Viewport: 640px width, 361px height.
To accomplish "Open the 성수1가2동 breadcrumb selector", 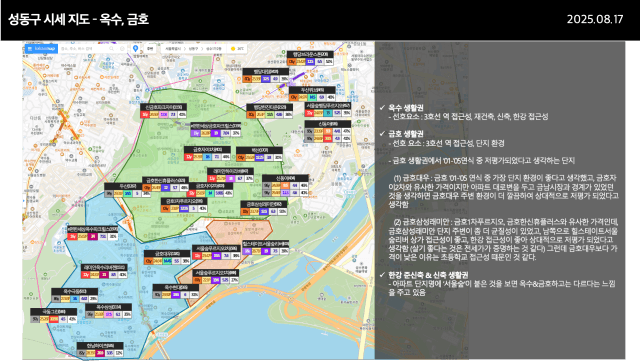I will 213,49.
